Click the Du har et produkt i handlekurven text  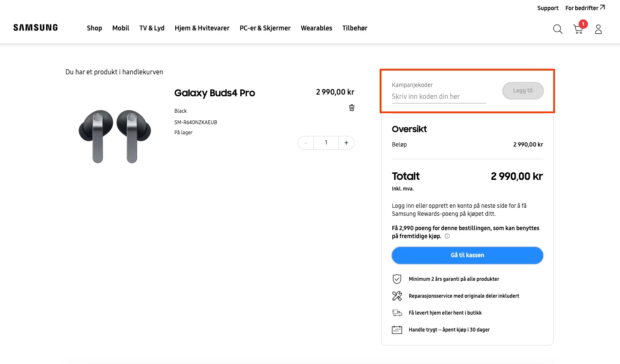click(x=114, y=72)
